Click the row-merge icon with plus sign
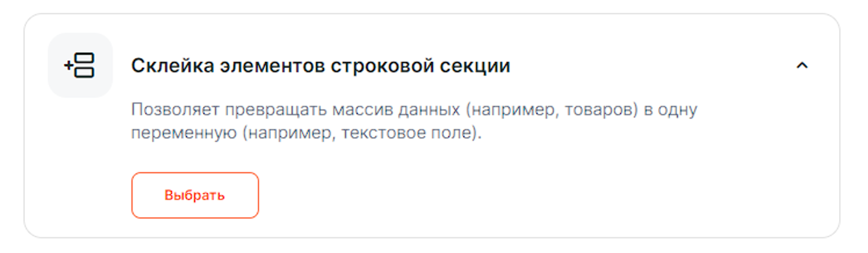Image resolution: width=868 pixels, height=253 pixels. tap(79, 65)
